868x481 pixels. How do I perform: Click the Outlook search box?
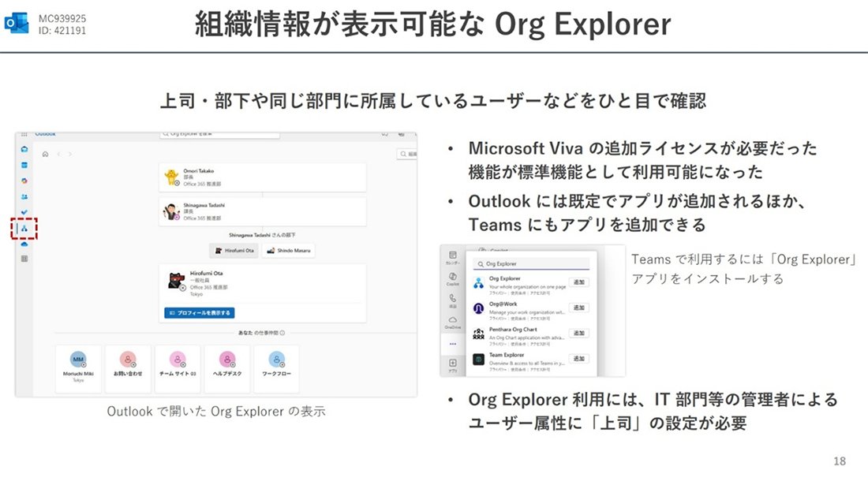pyautogui.click(x=220, y=134)
